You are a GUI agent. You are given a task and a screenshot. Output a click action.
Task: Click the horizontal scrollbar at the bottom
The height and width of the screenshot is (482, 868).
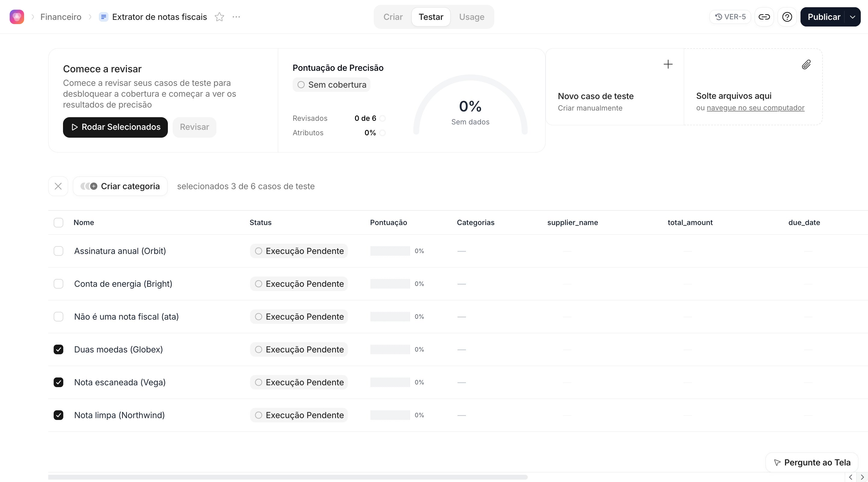point(288,477)
